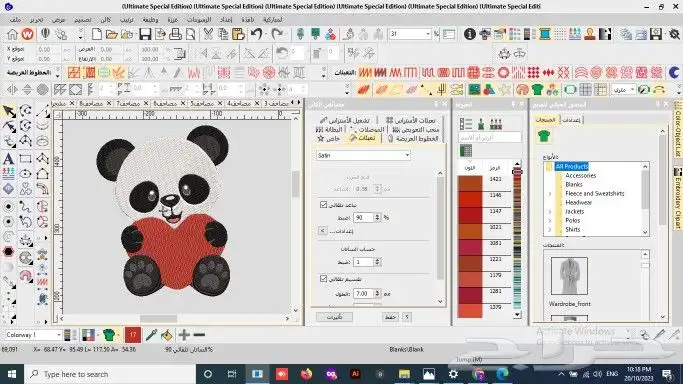Pick a color with the eyedropper icon
This screenshot has width=683, height=384.
(x=151, y=335)
